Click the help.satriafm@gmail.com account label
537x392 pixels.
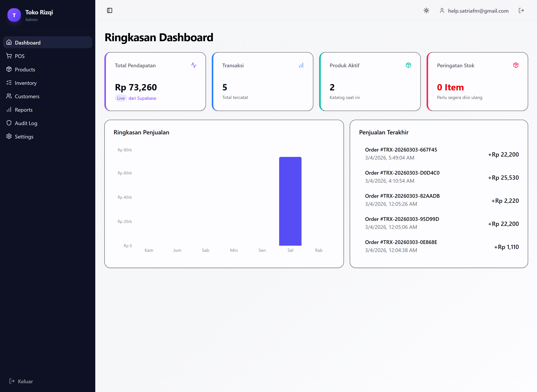click(478, 11)
